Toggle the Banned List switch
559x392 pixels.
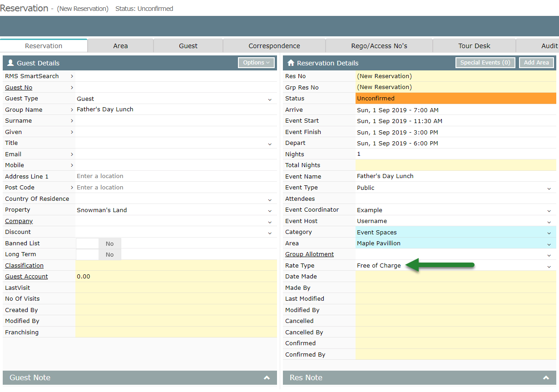pyautogui.click(x=99, y=243)
